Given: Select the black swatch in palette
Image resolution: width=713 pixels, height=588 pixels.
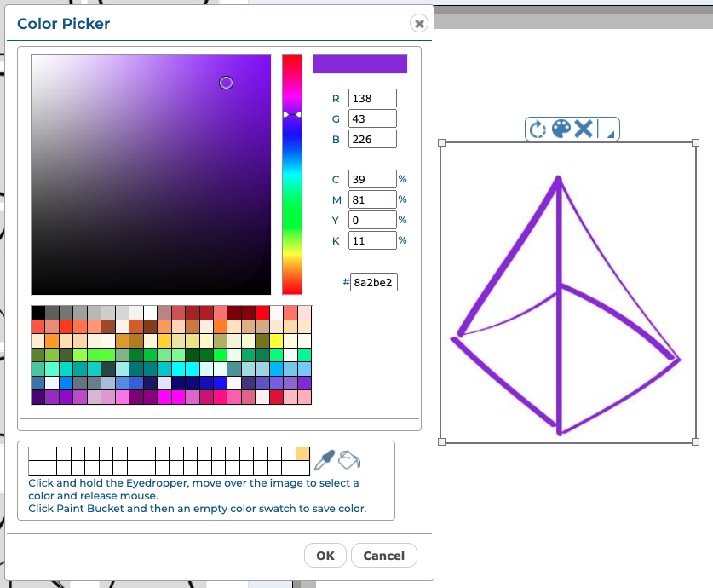Looking at the screenshot, I should point(38,313).
